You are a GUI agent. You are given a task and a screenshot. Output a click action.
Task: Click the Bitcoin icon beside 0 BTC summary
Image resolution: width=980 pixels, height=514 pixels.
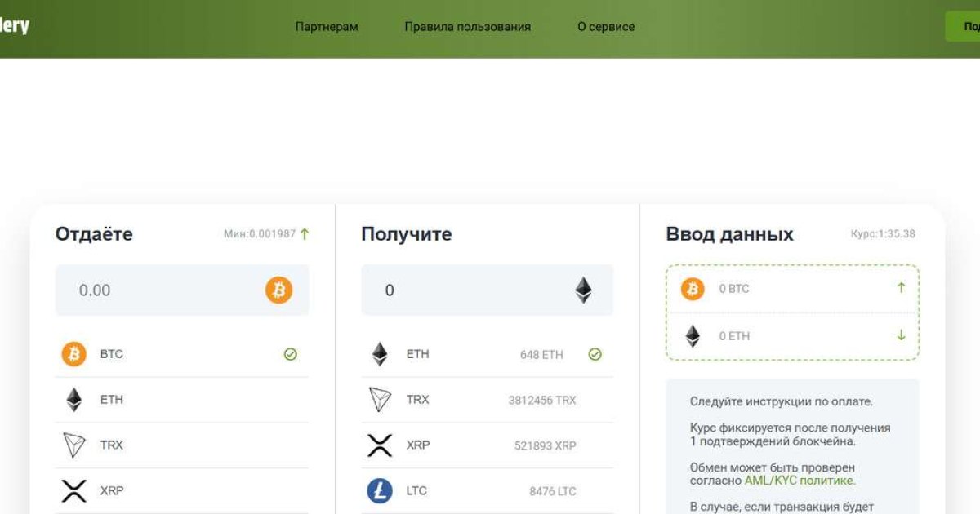[693, 289]
